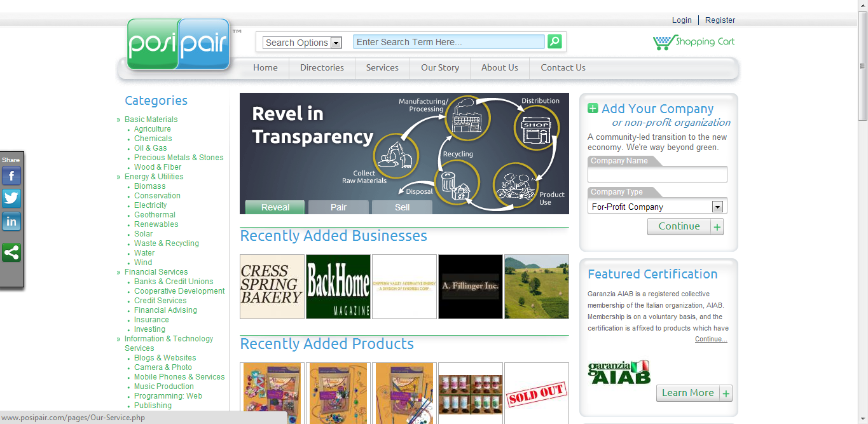Viewport: 868px width, 424px height.
Task: Open the Chemicals category link
Action: pyautogui.click(x=153, y=139)
